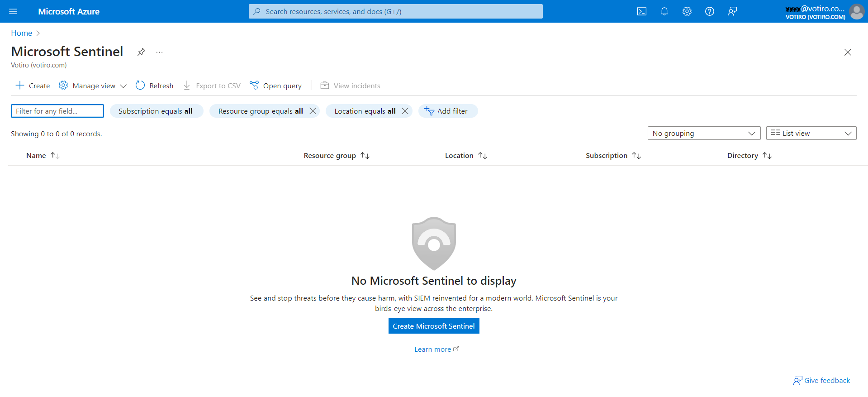Select the 'No Microsoft Sentinel to display' heading
This screenshot has height=397, width=868.
[x=434, y=281]
